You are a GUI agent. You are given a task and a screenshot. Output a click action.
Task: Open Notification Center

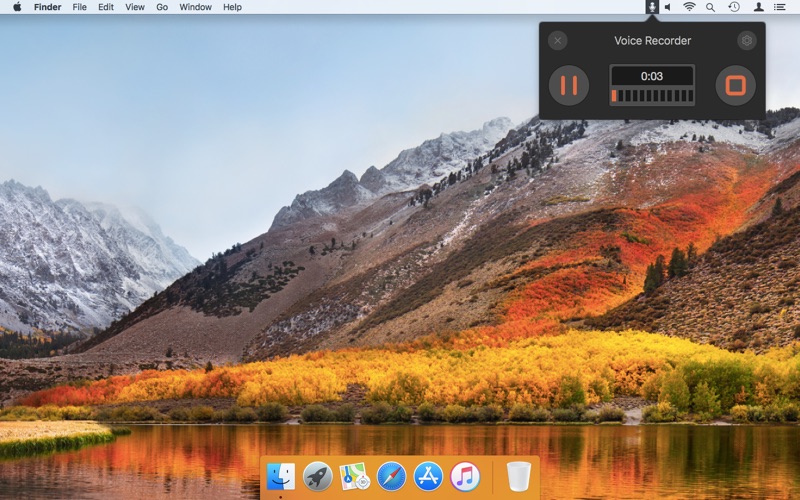[x=780, y=7]
